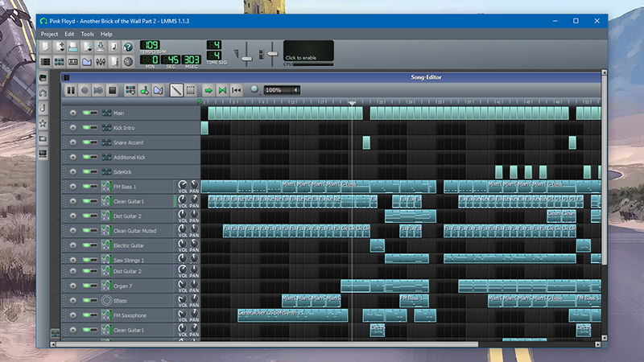Viewport: 644px width, 362px height.
Task: Create a new project from the toolbar
Action: coord(45,47)
